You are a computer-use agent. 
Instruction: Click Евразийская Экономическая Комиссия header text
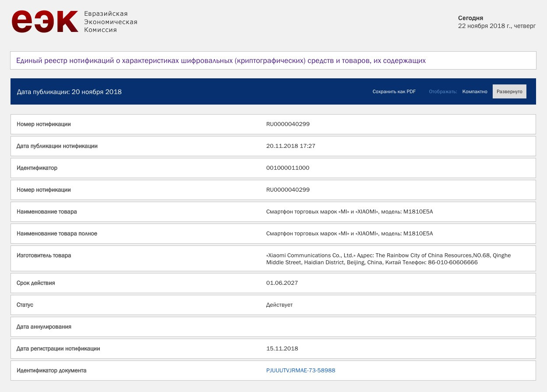(x=110, y=22)
